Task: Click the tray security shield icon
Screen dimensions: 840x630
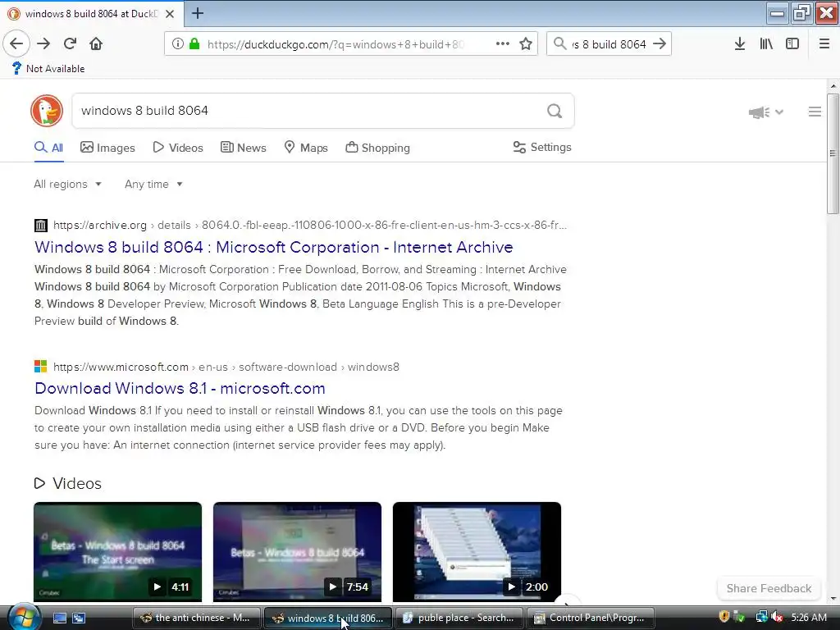Action: 724,617
